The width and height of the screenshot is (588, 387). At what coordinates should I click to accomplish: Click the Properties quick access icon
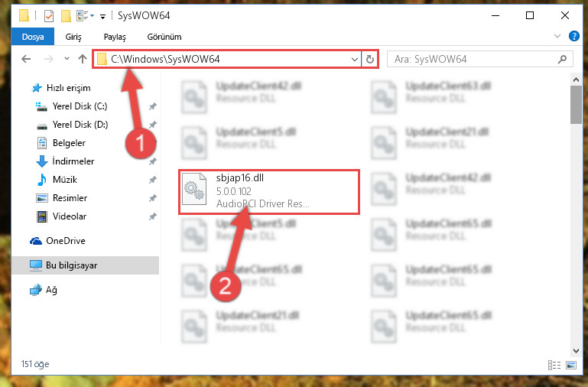coord(49,16)
